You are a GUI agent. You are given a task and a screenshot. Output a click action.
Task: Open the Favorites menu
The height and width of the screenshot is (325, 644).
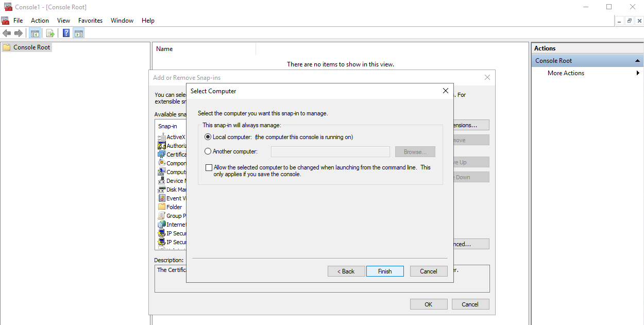[x=90, y=21]
